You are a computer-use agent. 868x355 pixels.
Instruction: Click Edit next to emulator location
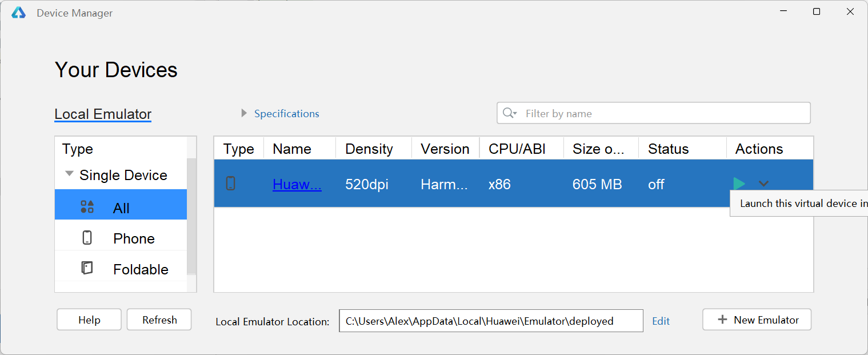click(661, 321)
